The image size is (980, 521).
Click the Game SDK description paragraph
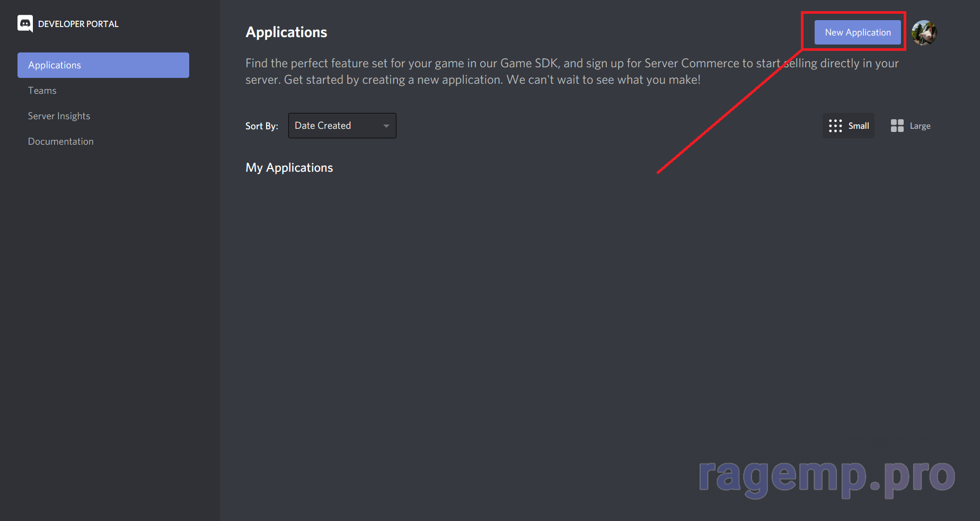click(x=572, y=72)
